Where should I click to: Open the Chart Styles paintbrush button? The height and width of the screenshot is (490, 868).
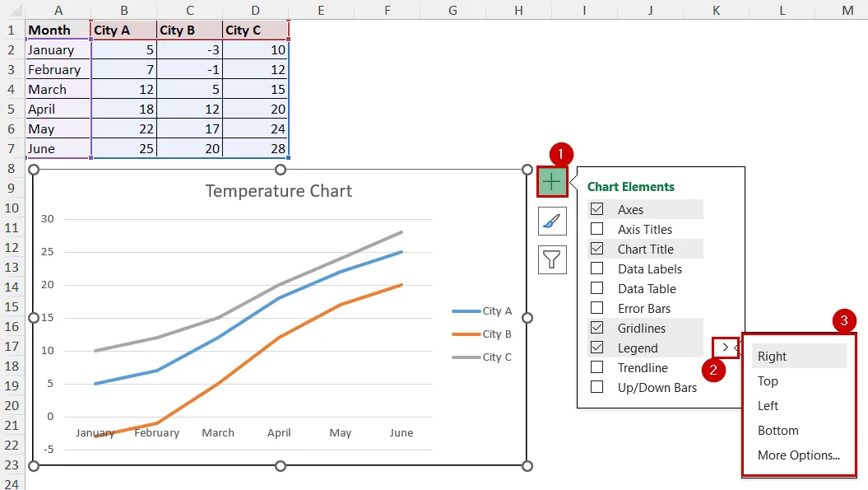(x=552, y=222)
